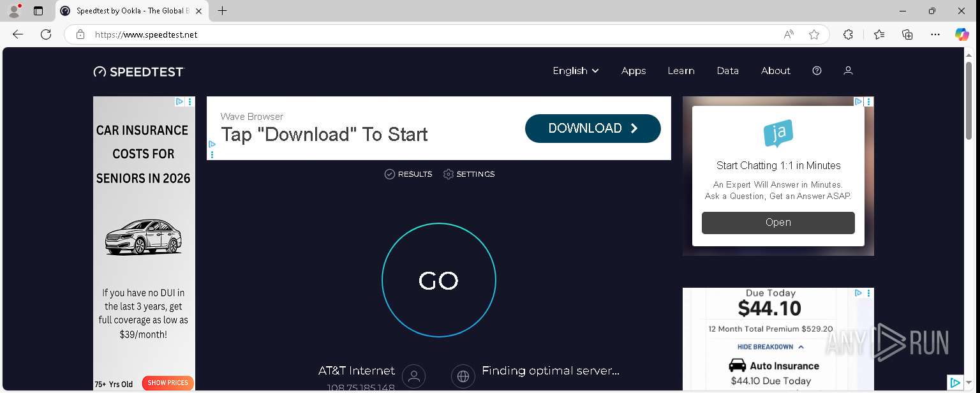Open the help question mark icon
Viewport: 980px width, 393px height.
pos(817,71)
